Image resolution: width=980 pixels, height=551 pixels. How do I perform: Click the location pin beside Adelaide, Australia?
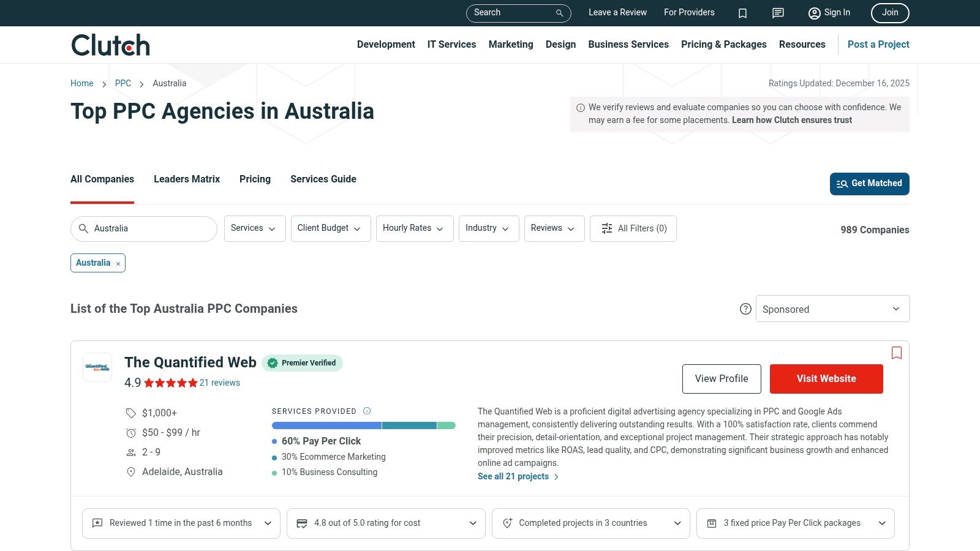coord(130,472)
